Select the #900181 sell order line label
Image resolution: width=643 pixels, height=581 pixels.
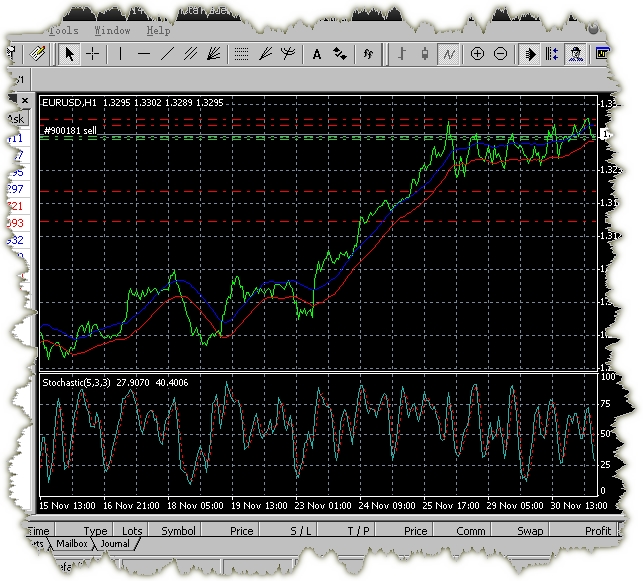point(70,130)
